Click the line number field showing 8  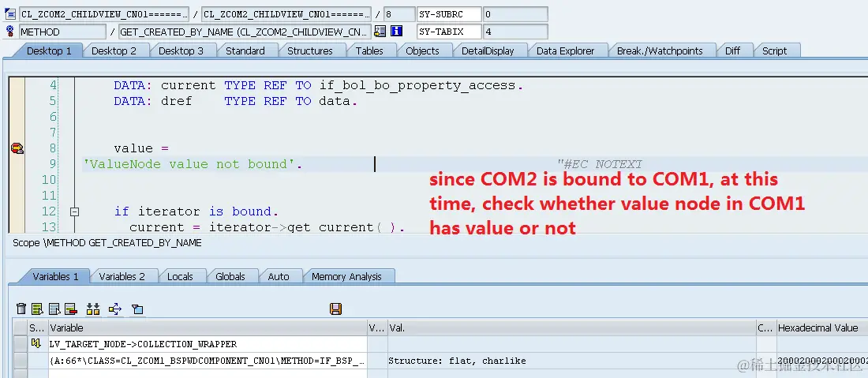point(398,14)
